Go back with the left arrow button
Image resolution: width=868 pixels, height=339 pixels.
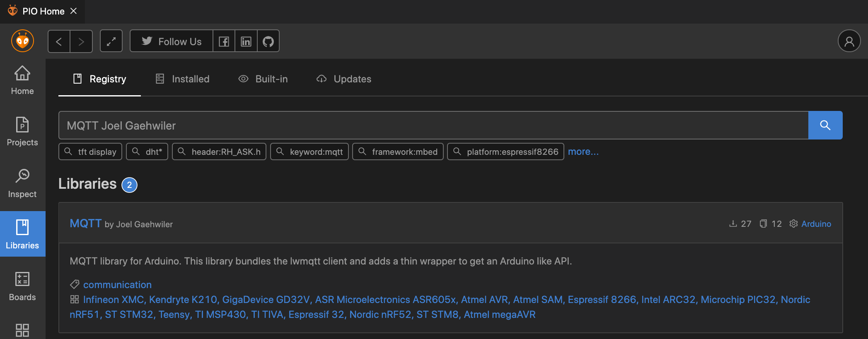coord(59,41)
